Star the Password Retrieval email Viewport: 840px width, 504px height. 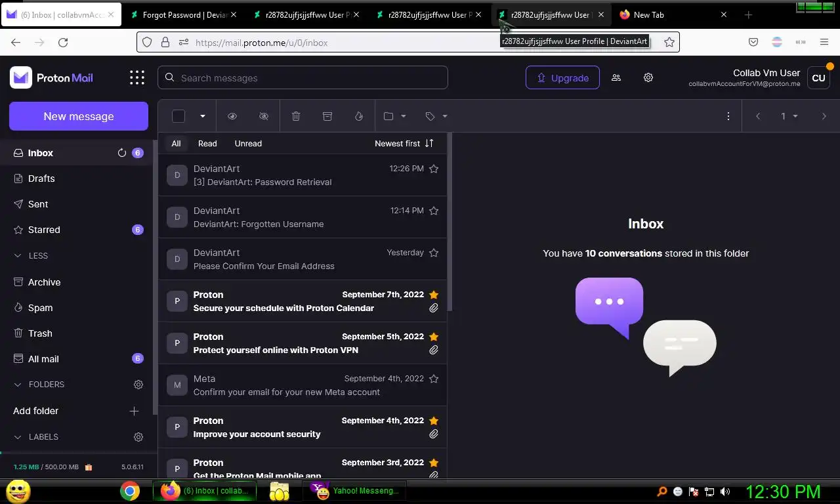click(x=434, y=169)
